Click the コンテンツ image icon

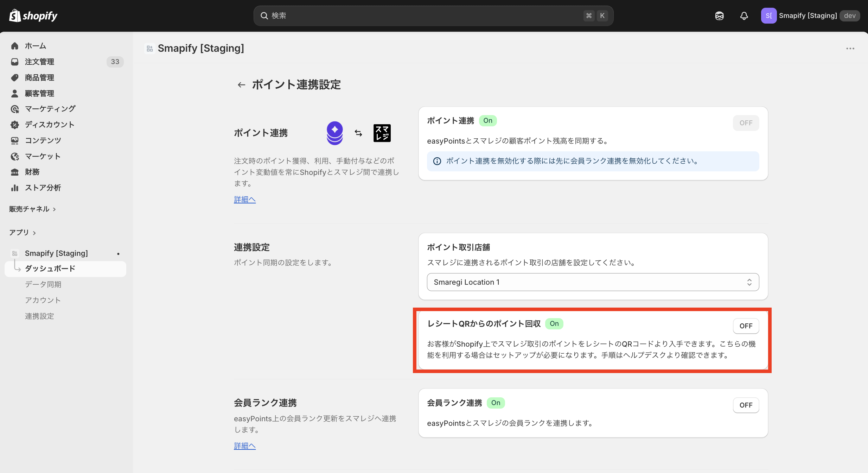click(15, 140)
